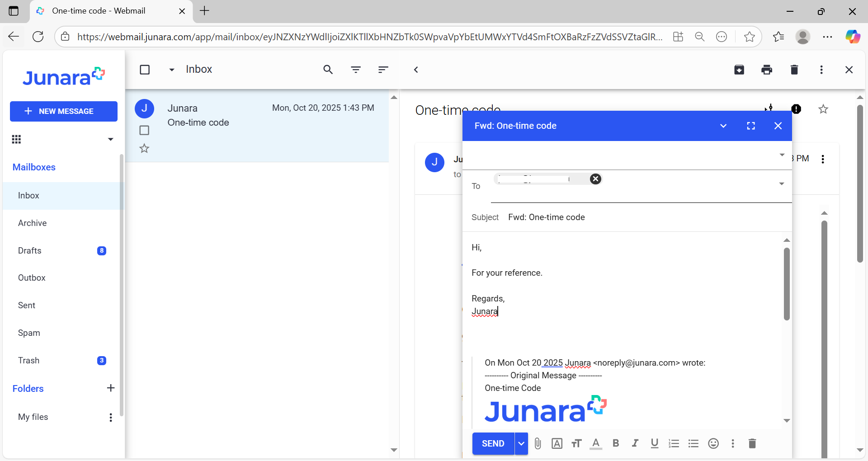This screenshot has width=868, height=461.
Task: Open the Trash mailbox
Action: 61,361
